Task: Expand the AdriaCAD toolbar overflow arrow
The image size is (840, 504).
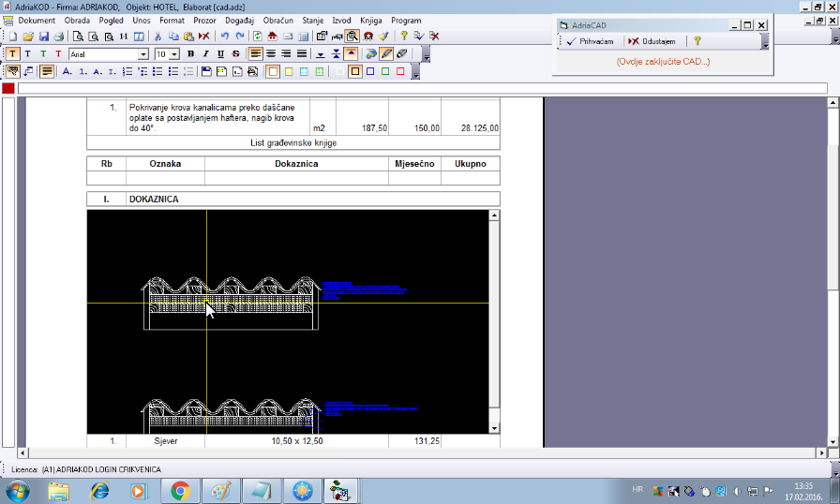Action: coord(765,42)
